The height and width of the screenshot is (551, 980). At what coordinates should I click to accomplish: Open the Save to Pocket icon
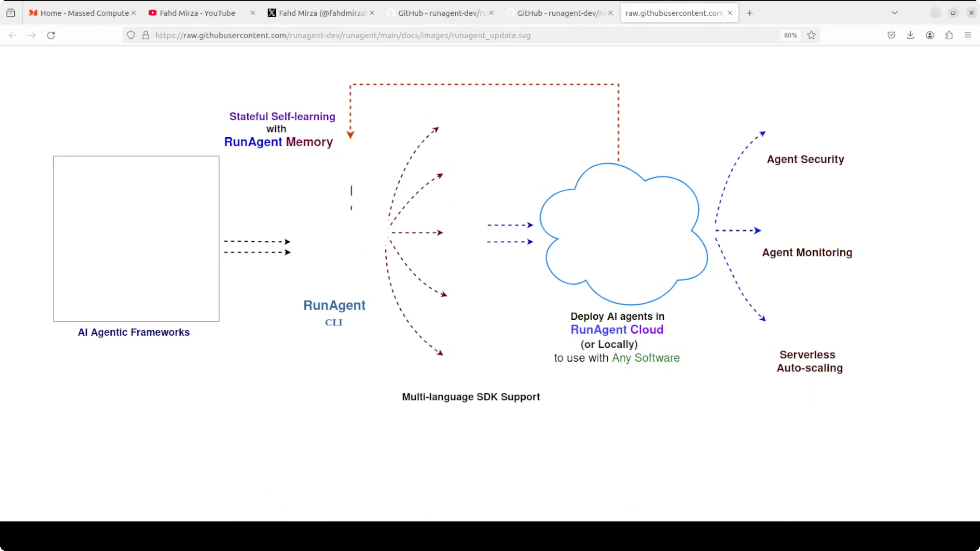(891, 35)
